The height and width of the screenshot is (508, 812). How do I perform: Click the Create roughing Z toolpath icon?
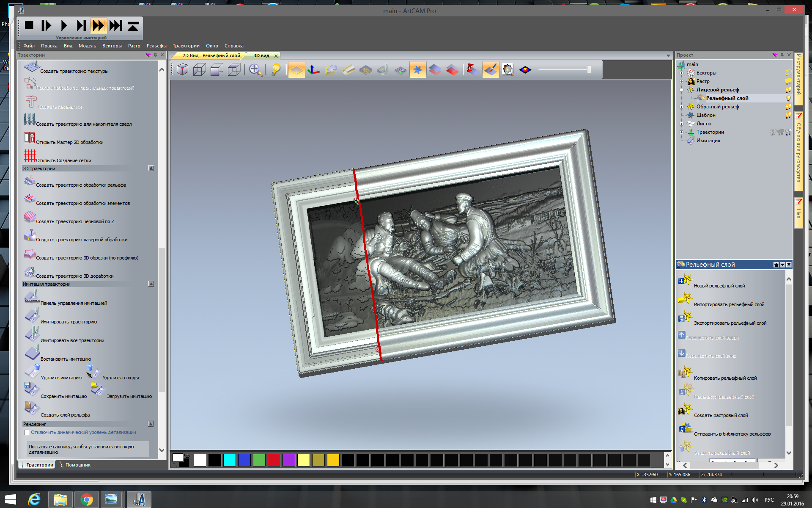pyautogui.click(x=30, y=217)
